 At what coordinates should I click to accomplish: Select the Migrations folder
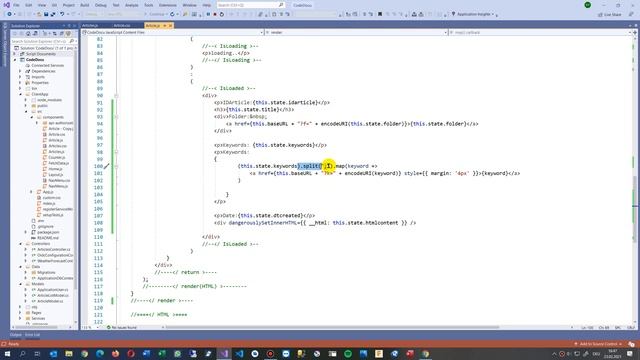46,272
